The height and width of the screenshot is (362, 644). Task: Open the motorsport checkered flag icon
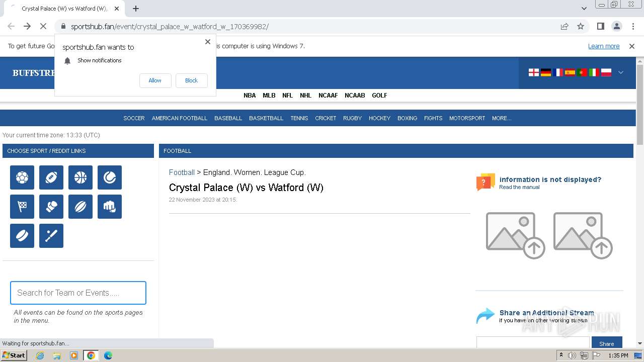click(22, 207)
